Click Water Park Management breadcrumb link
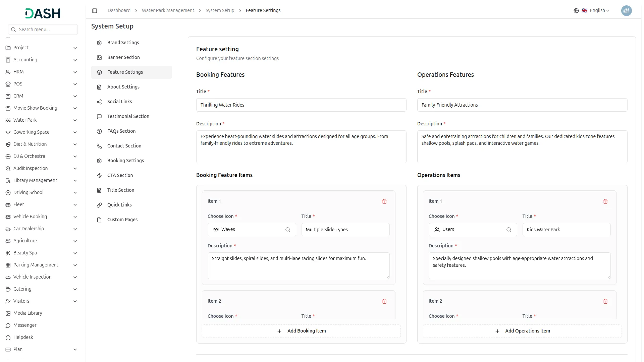Viewport: 644px width, 362px height. click(168, 11)
